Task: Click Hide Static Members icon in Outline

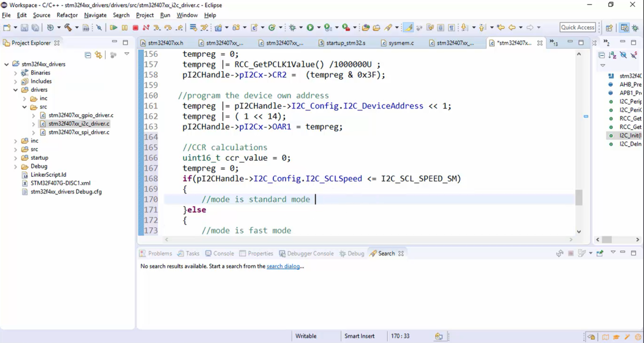Action: [x=634, y=55]
